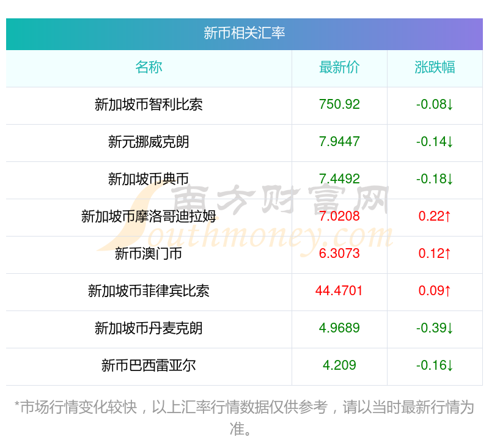
Task: Click the 新币相关汇率 table title
Action: point(244,33)
